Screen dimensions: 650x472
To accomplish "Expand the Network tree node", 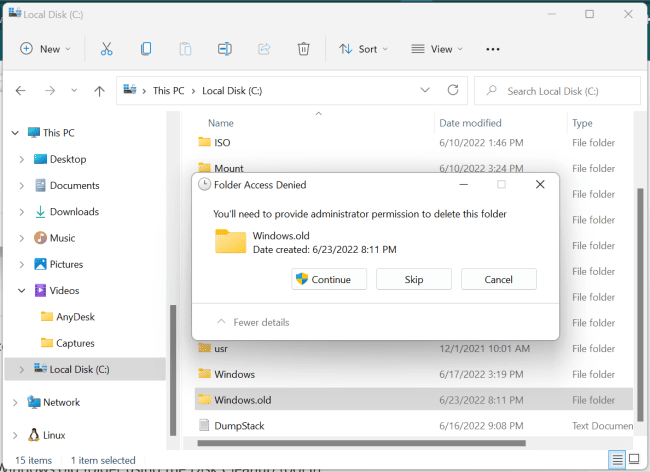I will tap(15, 402).
